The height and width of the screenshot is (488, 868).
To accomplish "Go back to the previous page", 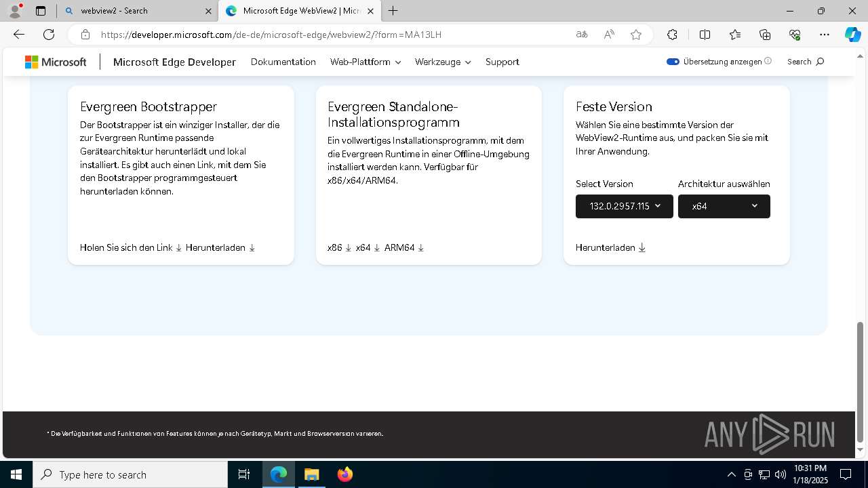I will click(x=19, y=35).
